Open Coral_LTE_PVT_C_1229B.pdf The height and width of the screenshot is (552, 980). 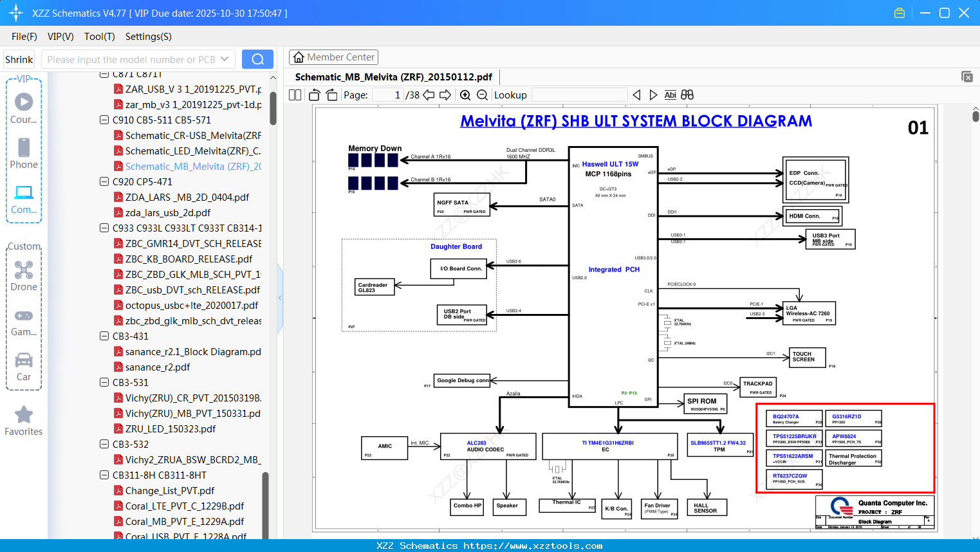coord(179,506)
